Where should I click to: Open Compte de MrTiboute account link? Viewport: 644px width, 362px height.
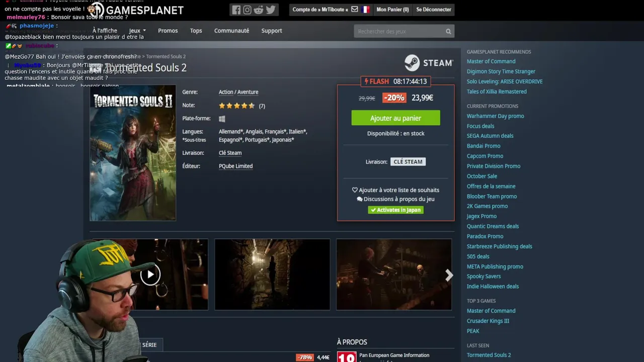320,10
